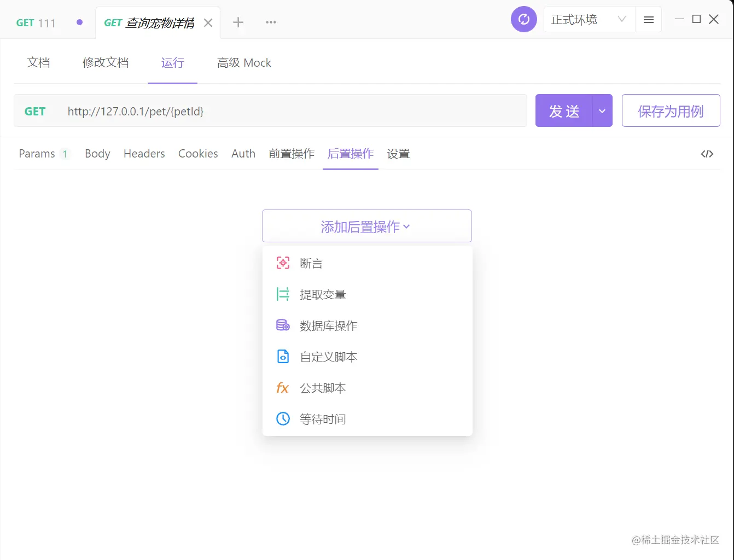Minimize the application window
This screenshot has width=734, height=560.
tap(679, 19)
